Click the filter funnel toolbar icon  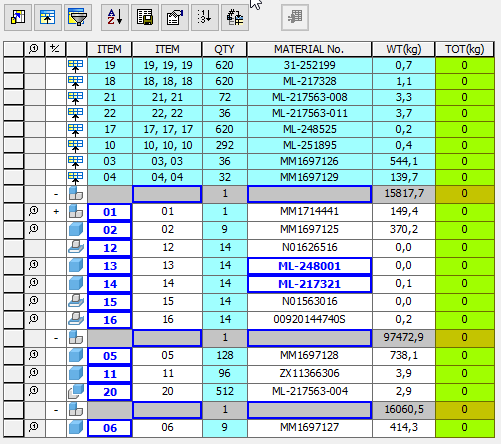pyautogui.click(x=78, y=17)
